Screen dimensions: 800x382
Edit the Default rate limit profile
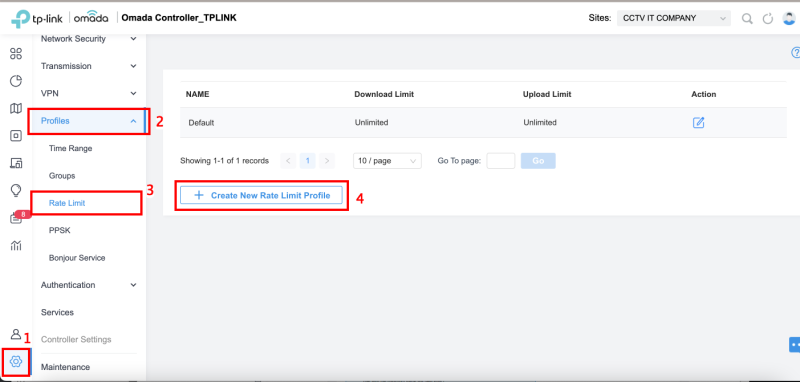click(x=698, y=122)
